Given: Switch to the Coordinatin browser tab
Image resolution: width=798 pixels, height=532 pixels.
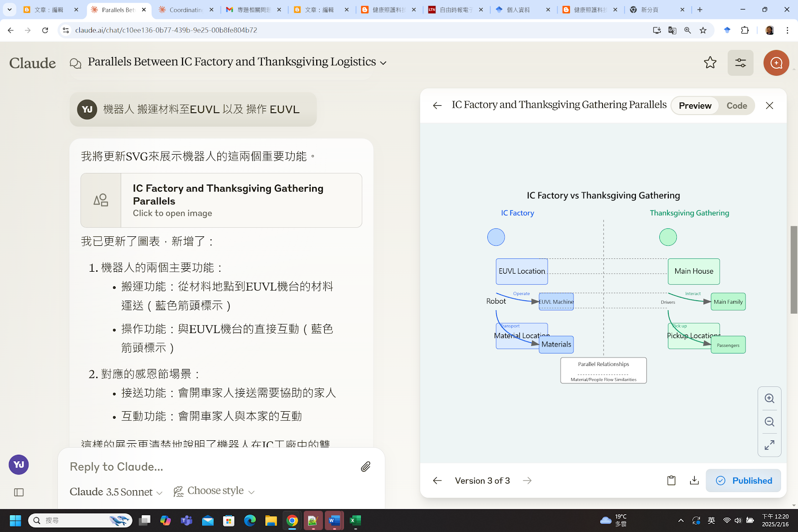Looking at the screenshot, I should point(186,9).
